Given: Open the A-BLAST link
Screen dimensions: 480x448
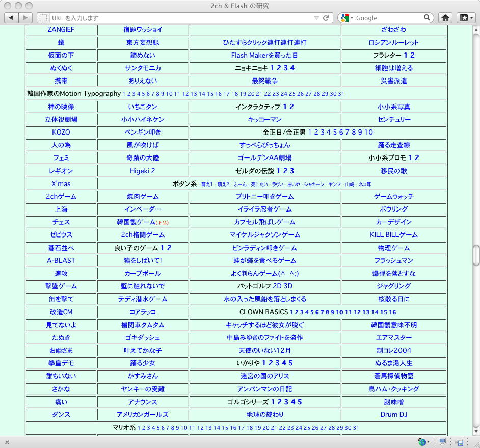Looking at the screenshot, I should point(61,260).
